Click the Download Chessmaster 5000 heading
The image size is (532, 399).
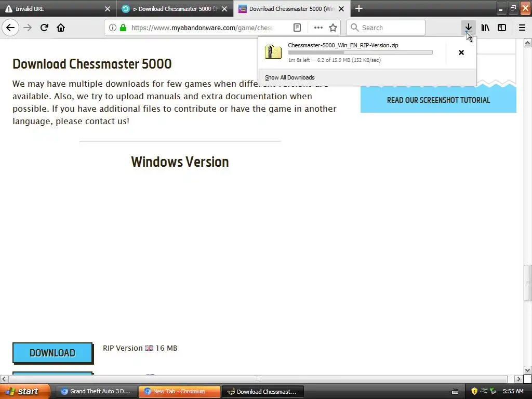(x=92, y=64)
